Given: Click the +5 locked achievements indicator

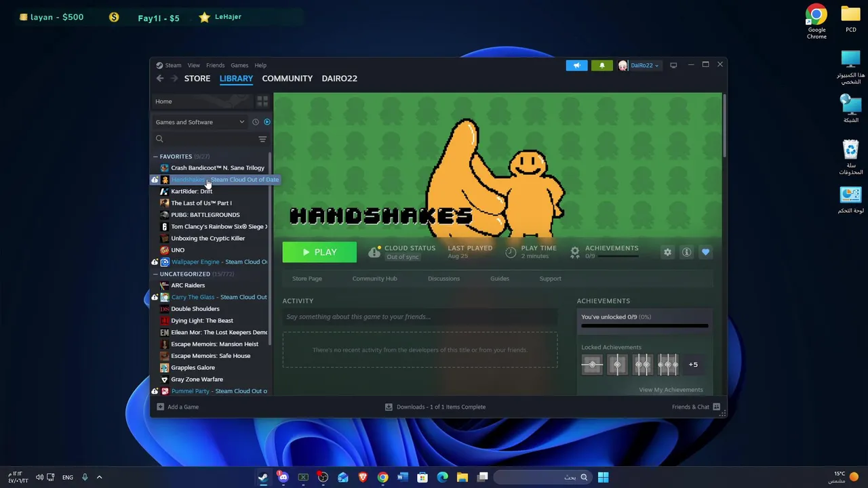Looking at the screenshot, I should [x=693, y=365].
